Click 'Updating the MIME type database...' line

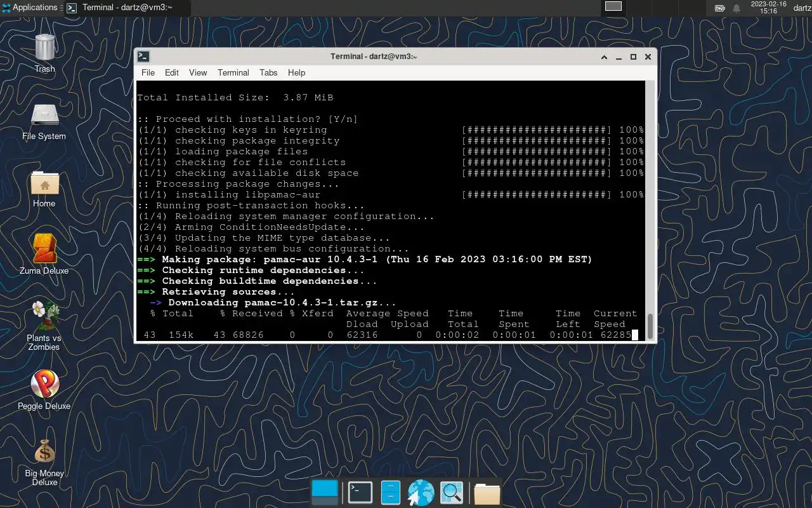[x=264, y=238]
